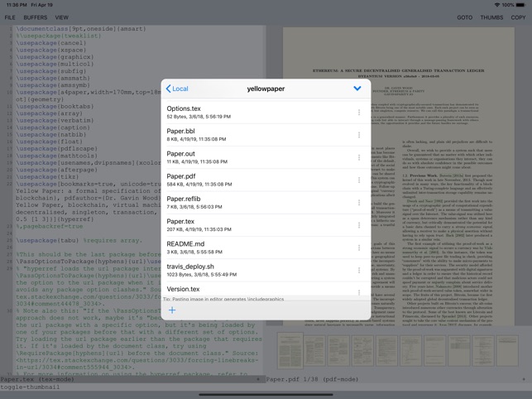
Task: Select first page thumbnail in PDF strip
Action: coord(291,352)
